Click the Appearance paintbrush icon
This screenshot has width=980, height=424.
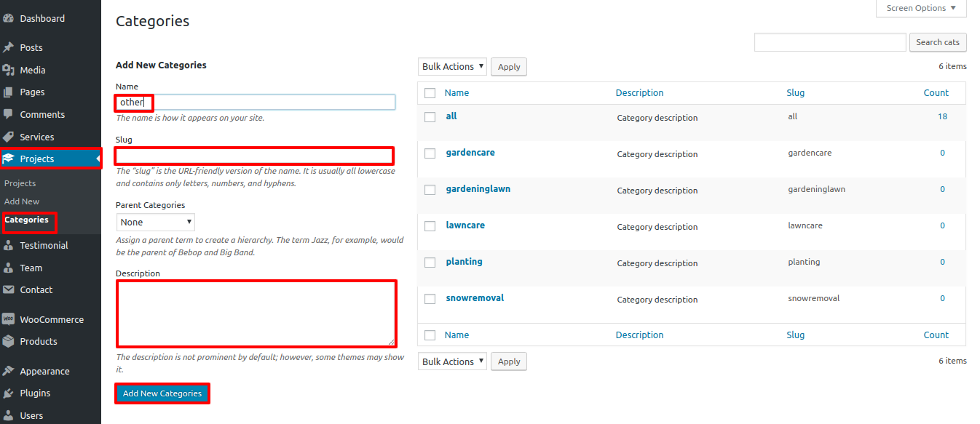click(x=9, y=372)
